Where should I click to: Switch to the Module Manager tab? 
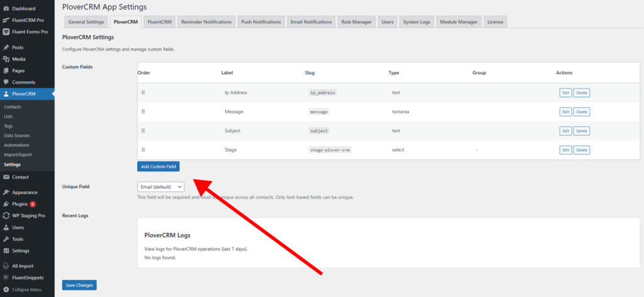pyautogui.click(x=458, y=22)
